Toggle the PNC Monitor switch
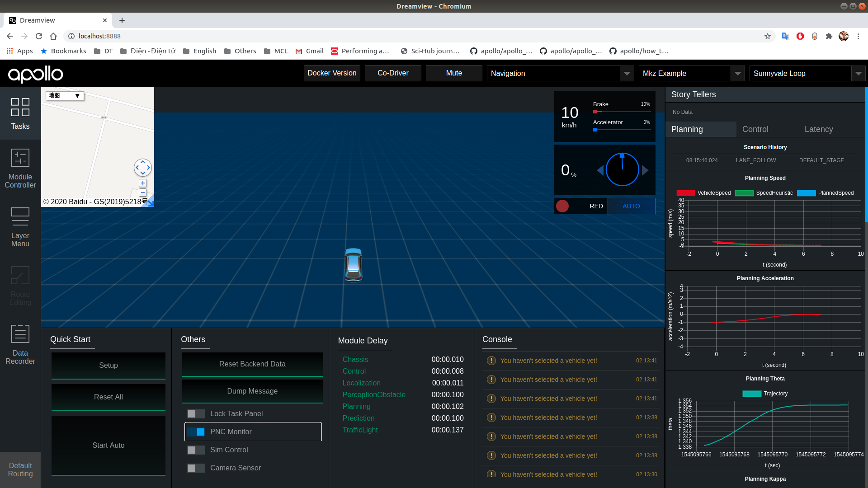The image size is (868, 488). tap(196, 432)
